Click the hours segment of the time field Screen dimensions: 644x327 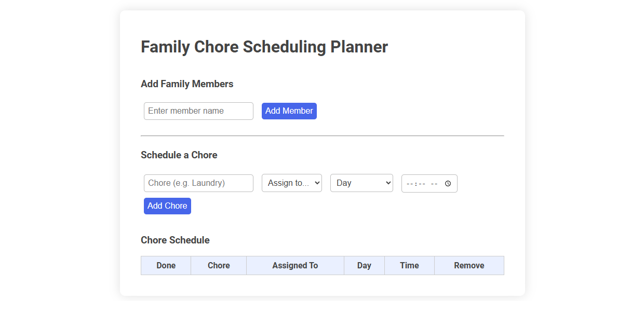click(x=410, y=183)
